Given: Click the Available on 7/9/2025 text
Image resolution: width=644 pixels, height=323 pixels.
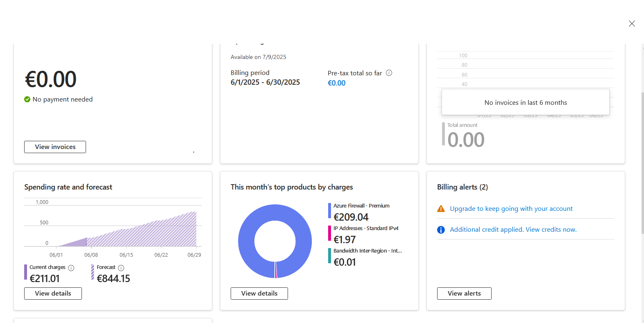Looking at the screenshot, I should tap(259, 57).
